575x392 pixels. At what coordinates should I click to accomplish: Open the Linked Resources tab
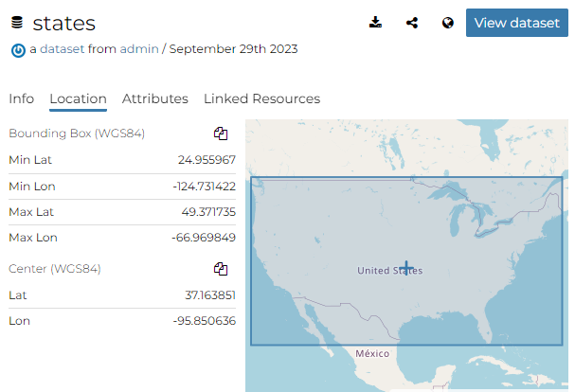[261, 98]
